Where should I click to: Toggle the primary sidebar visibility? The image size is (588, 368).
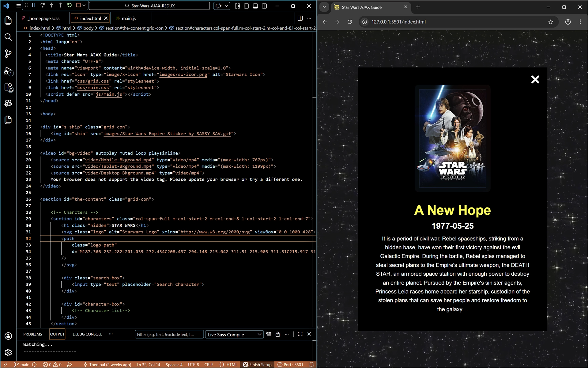(246, 6)
